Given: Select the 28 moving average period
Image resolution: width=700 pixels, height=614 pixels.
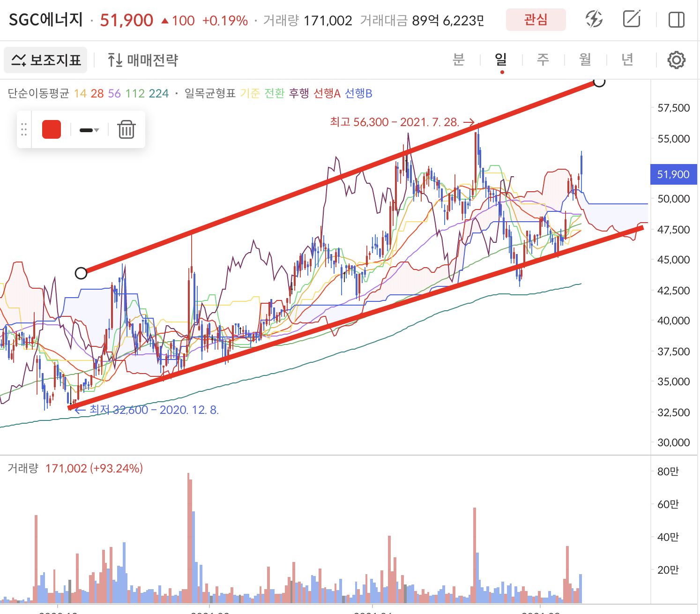Looking at the screenshot, I should pyautogui.click(x=97, y=93).
